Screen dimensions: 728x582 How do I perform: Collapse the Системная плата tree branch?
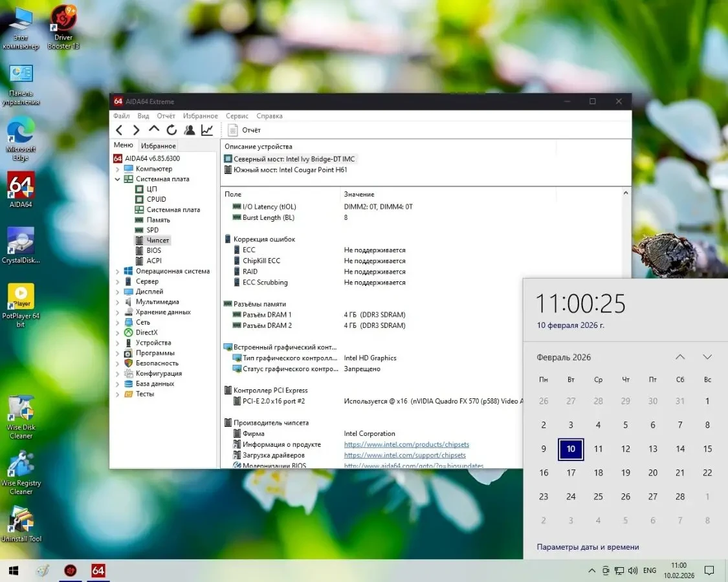(118, 178)
